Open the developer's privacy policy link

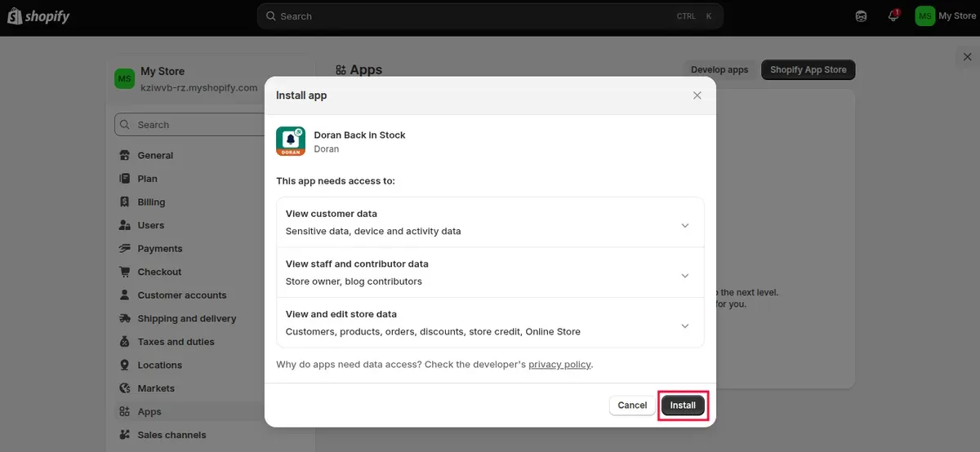pyautogui.click(x=559, y=365)
